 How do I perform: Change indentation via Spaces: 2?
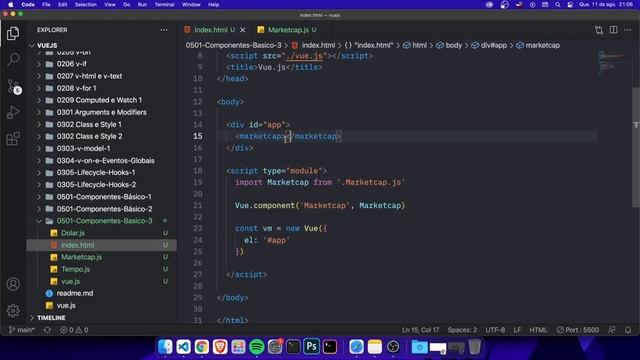(x=462, y=330)
